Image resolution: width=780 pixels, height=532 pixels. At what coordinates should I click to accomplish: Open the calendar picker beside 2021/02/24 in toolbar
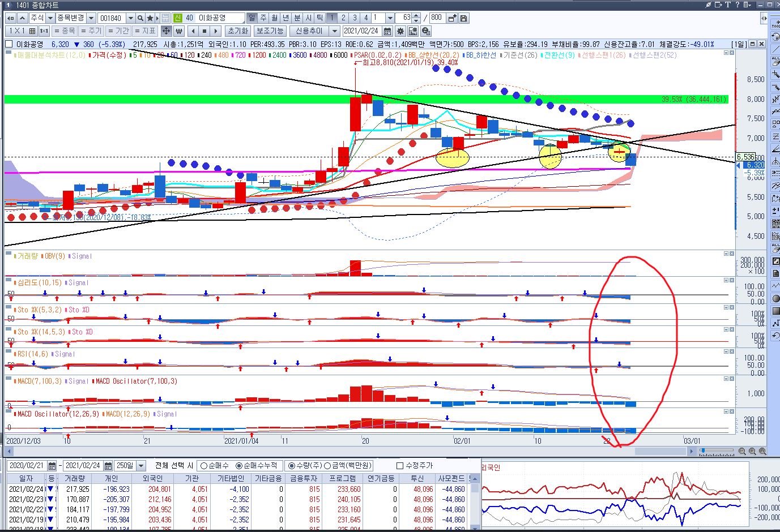pos(388,31)
